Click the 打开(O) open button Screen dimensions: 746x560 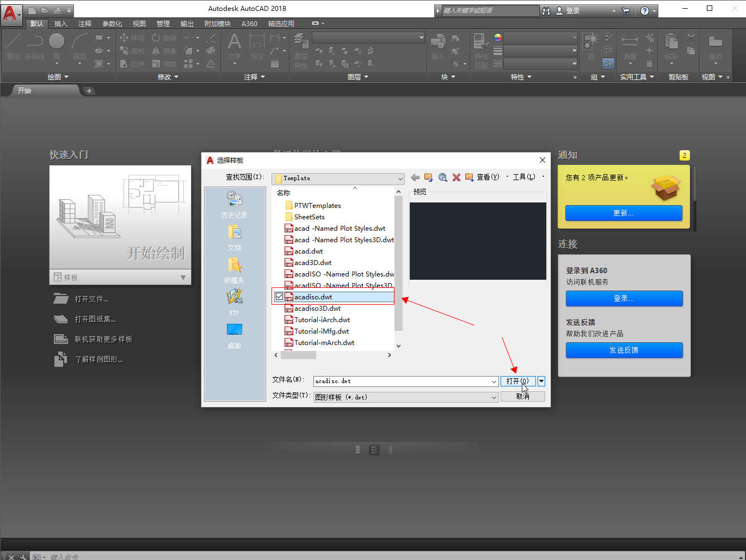[x=517, y=381]
